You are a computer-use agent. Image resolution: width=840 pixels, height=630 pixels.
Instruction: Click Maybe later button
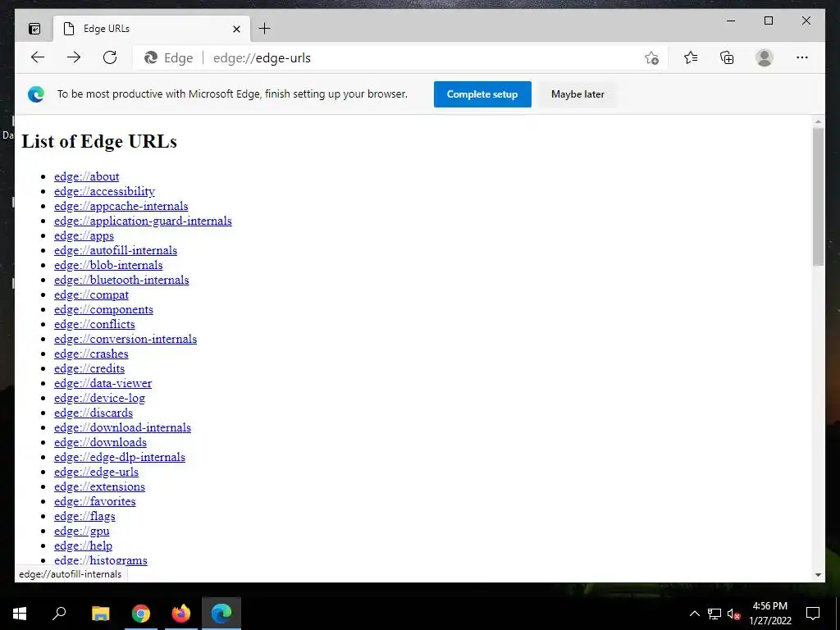point(577,94)
